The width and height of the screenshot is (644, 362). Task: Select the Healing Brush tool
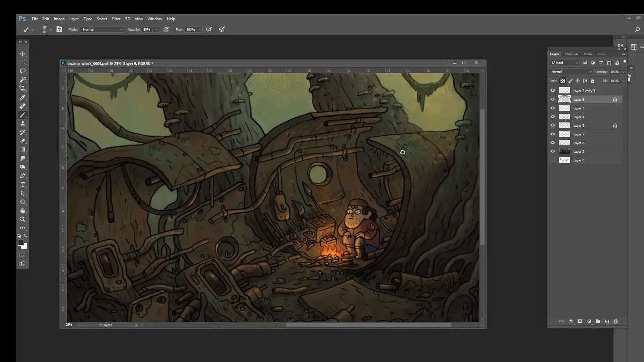(22, 106)
